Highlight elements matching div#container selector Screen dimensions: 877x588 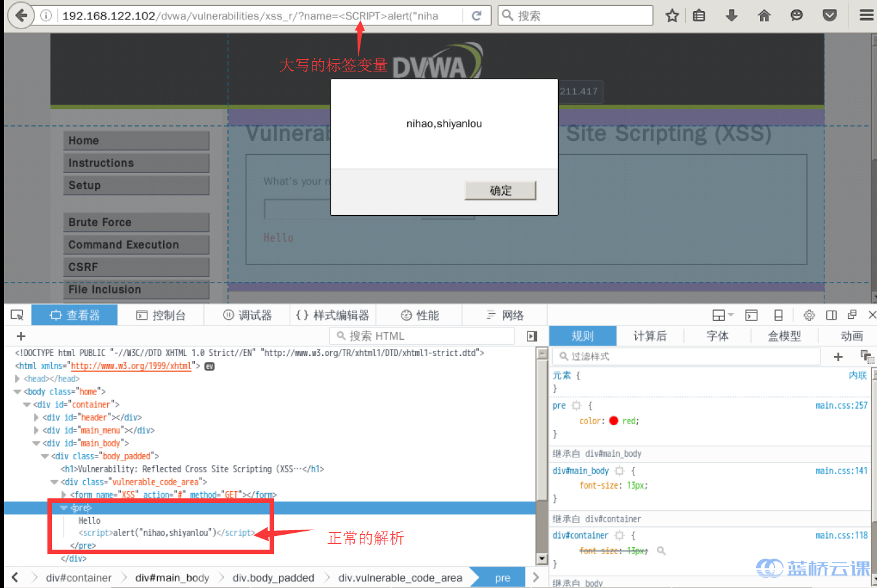(619, 535)
